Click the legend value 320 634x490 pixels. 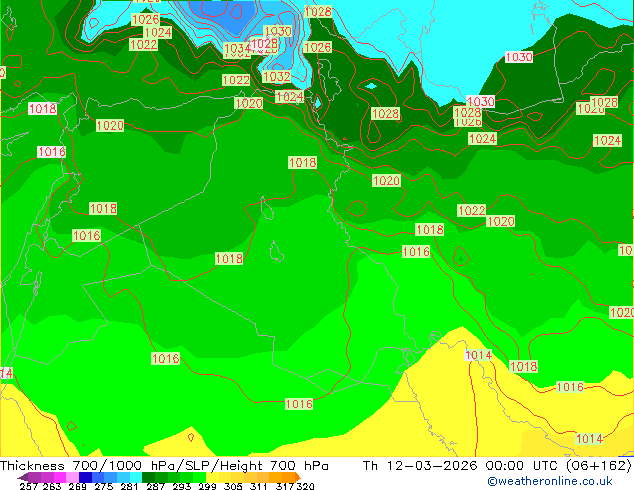(x=305, y=486)
